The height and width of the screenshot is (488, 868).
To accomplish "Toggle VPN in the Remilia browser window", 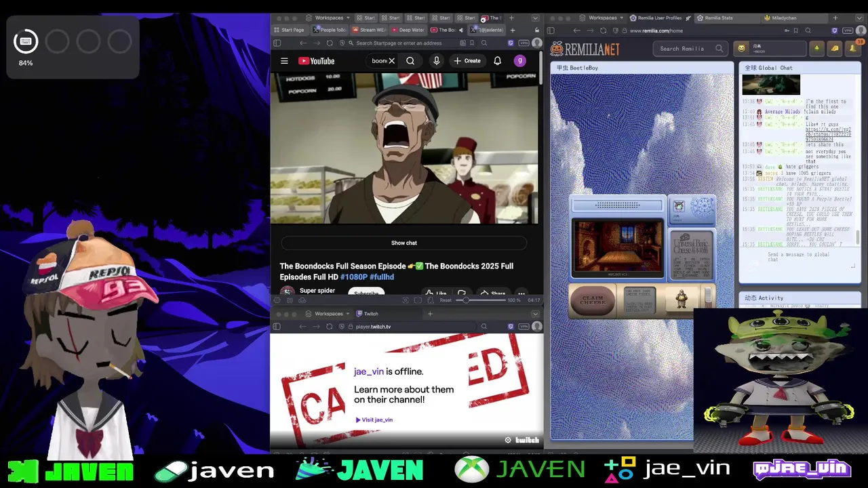I will pyautogui.click(x=848, y=30).
